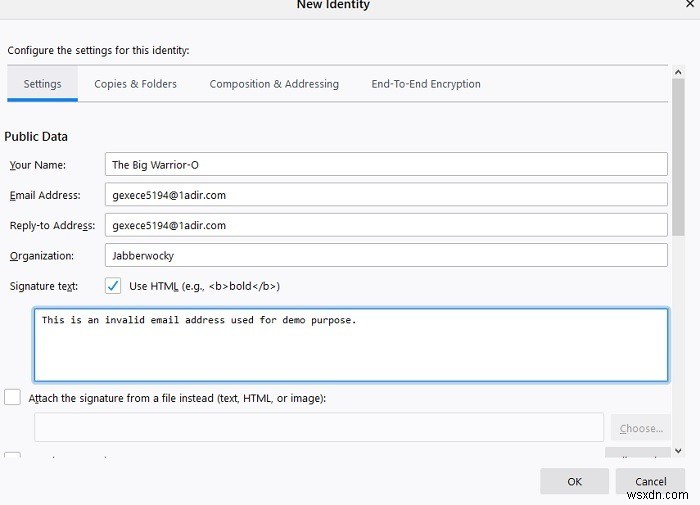The height and width of the screenshot is (505, 700).
Task: Confirm with the OK button
Action: tap(575, 481)
